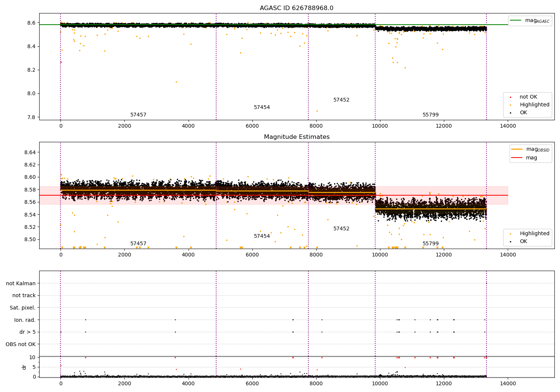560x392 pixels.
Task: Click OBSID label 57452 in middle plot
Action: point(341,229)
